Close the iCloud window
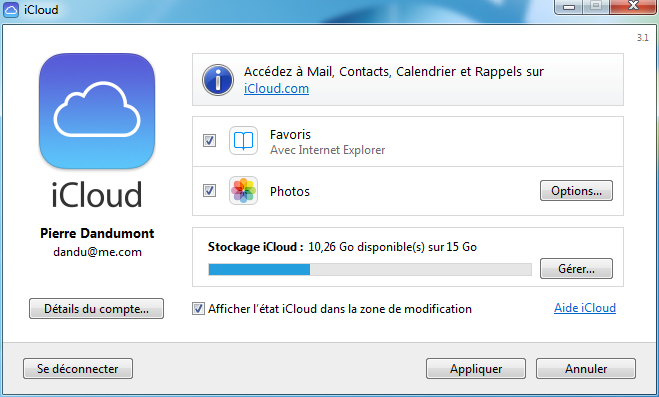Image resolution: width=659 pixels, height=397 pixels. pyautogui.click(x=633, y=7)
